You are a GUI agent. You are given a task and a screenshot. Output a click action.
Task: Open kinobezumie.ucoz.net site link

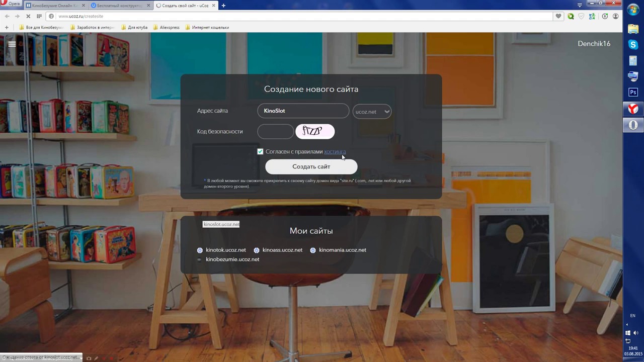[x=232, y=259]
